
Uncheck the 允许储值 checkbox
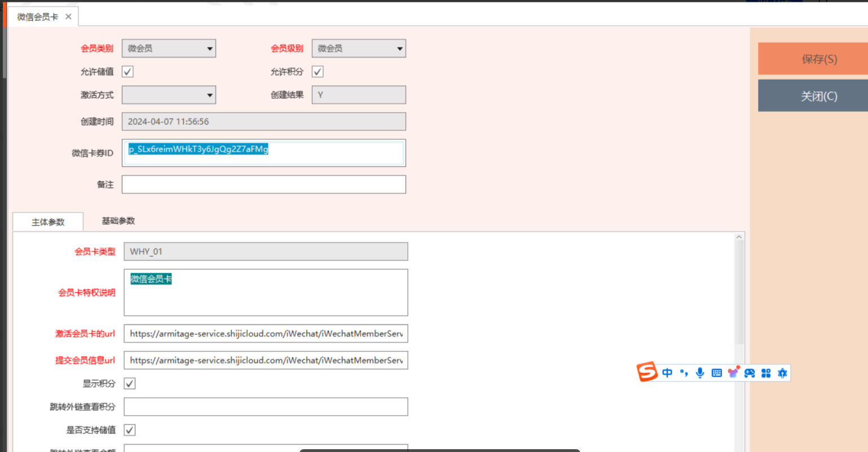click(128, 72)
